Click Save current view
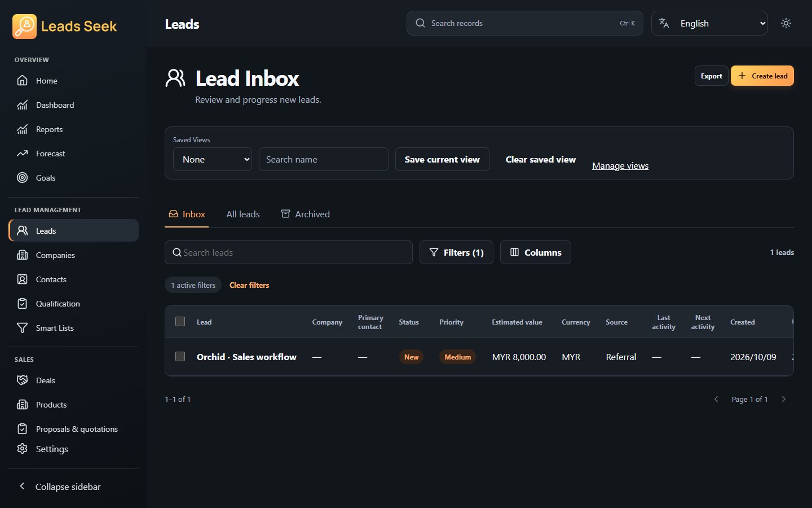This screenshot has width=812, height=508. (442, 159)
